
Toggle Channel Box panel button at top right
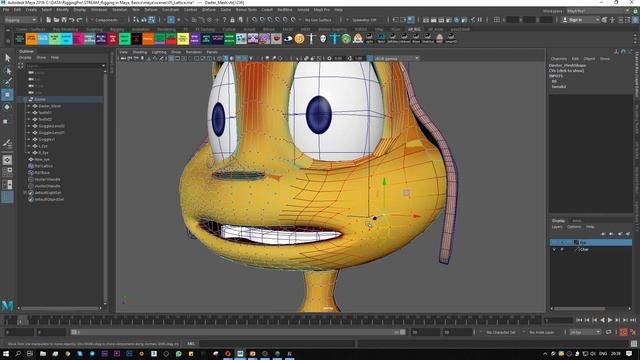pyautogui.click(x=635, y=20)
